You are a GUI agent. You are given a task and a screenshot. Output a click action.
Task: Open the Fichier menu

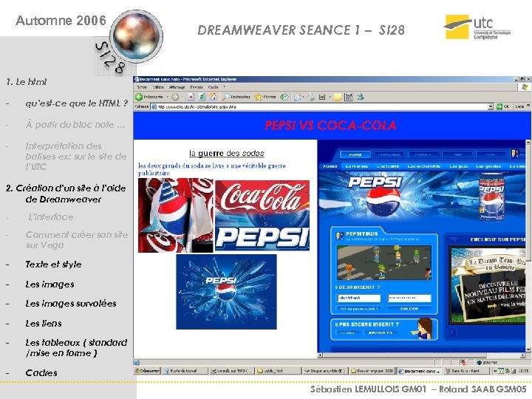tap(142, 87)
